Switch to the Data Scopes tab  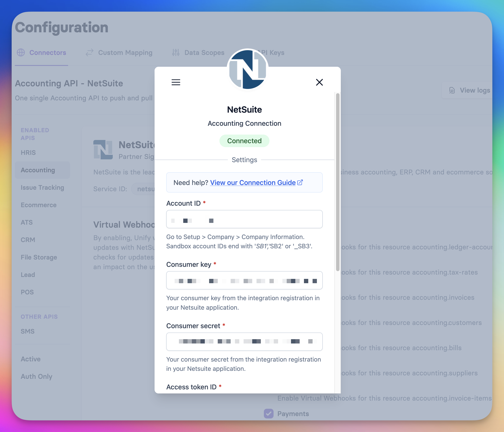point(204,53)
